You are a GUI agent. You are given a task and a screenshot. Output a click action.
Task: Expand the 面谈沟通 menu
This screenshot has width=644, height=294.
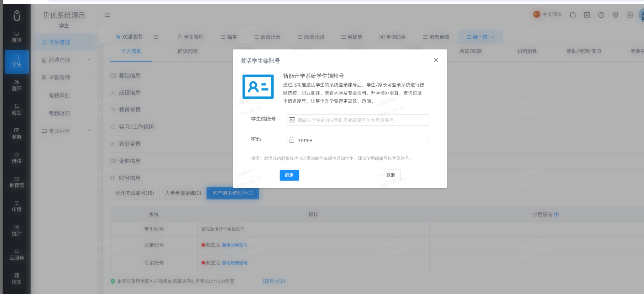click(x=66, y=60)
